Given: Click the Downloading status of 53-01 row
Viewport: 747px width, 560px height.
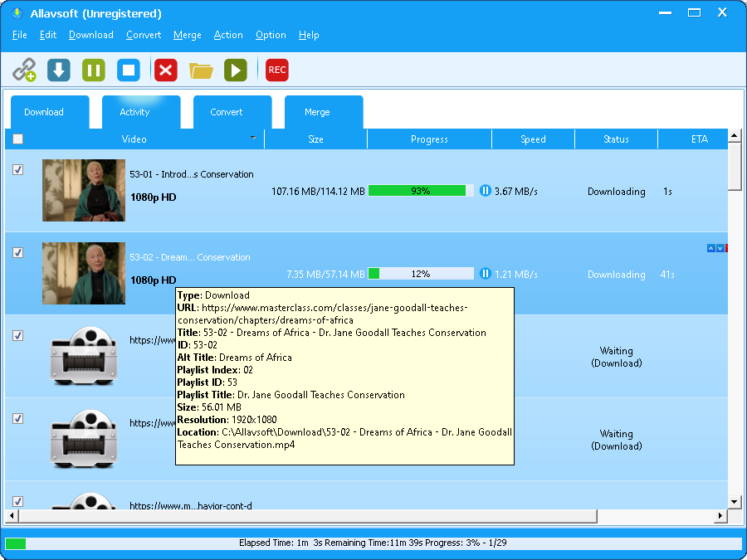Looking at the screenshot, I should (617, 192).
